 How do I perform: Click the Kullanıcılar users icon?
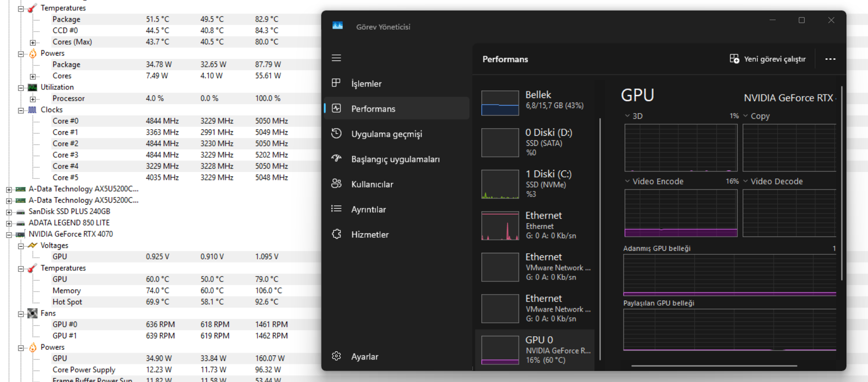[336, 183]
